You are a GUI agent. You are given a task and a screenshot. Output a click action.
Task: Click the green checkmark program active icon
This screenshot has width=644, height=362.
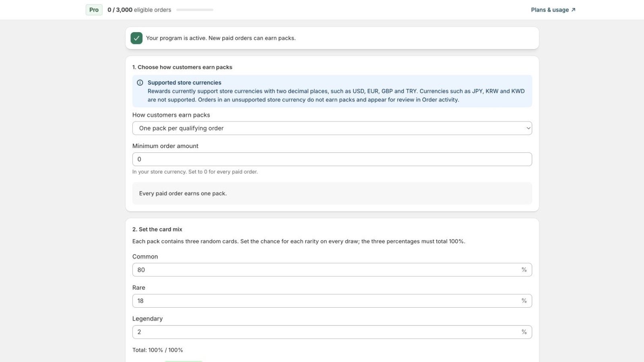tap(136, 38)
